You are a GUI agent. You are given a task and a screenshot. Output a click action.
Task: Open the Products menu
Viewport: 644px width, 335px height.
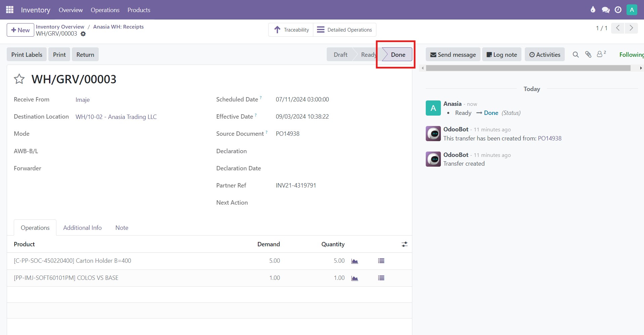139,10
